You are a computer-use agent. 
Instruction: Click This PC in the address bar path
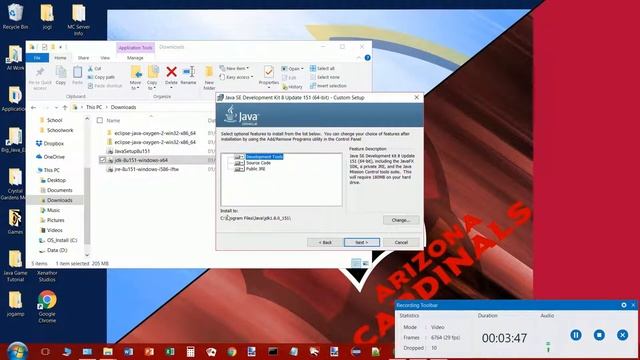[x=94, y=107]
